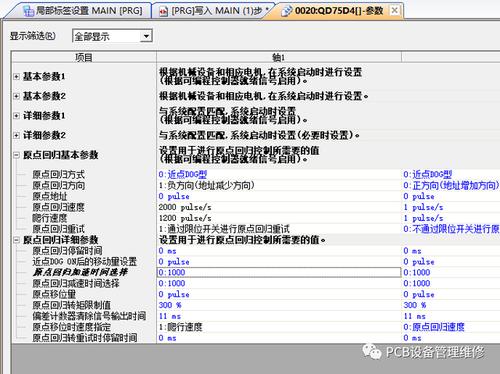Click axis 2 value 0:原点回归速度
500x374 pixels.
(x=434, y=327)
